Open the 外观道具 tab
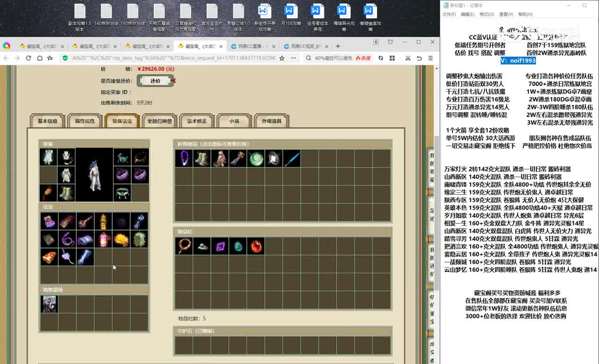 (x=272, y=121)
